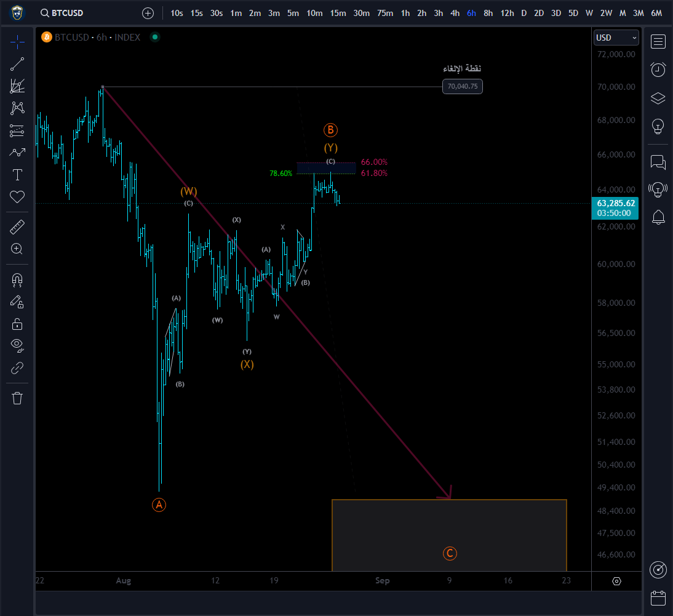673x616 pixels.
Task: Toggle magnet mode for drawings
Action: [x=17, y=281]
